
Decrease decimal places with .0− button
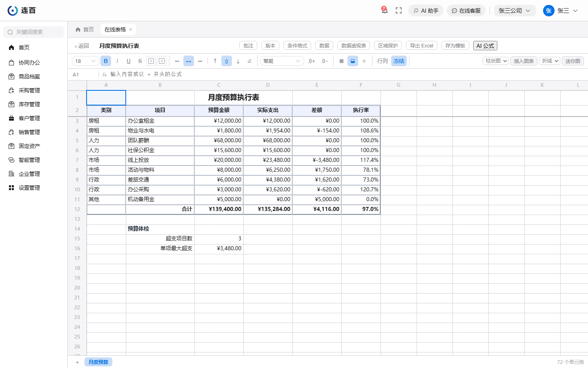pyautogui.click(x=325, y=61)
